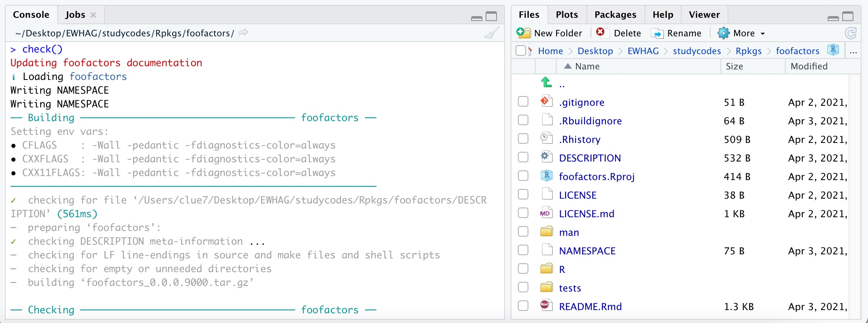Open the Files tab

(529, 15)
